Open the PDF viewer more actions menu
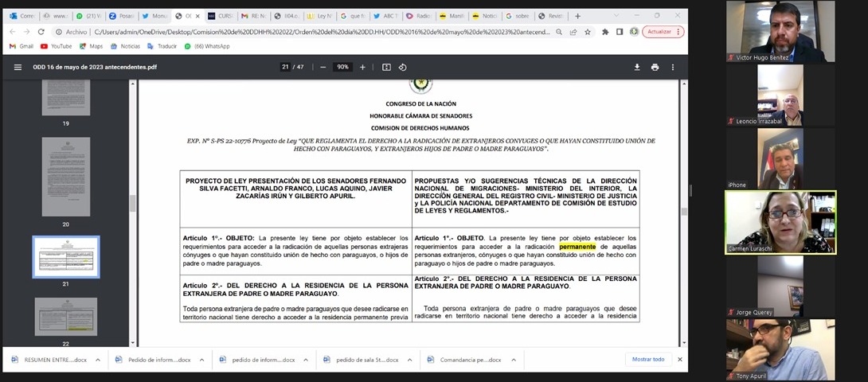Screen dimensions: 868x382 [673, 67]
